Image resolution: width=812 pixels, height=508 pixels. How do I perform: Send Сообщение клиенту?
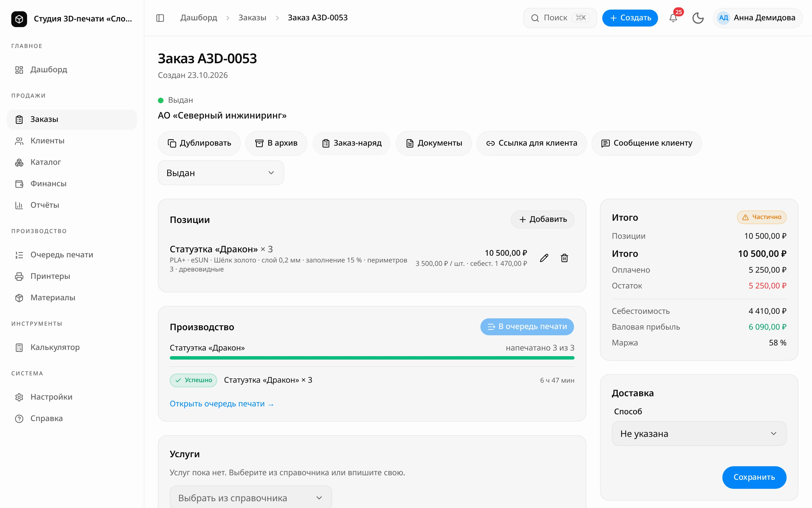646,143
